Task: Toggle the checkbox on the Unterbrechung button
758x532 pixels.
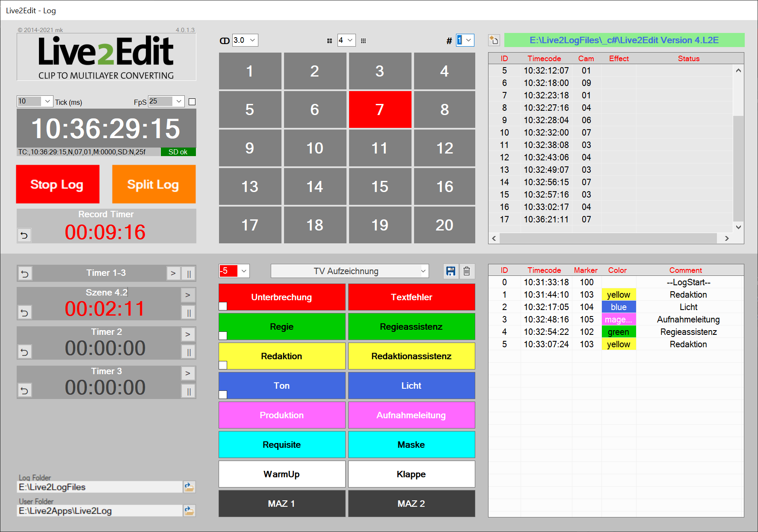Action: (x=223, y=306)
